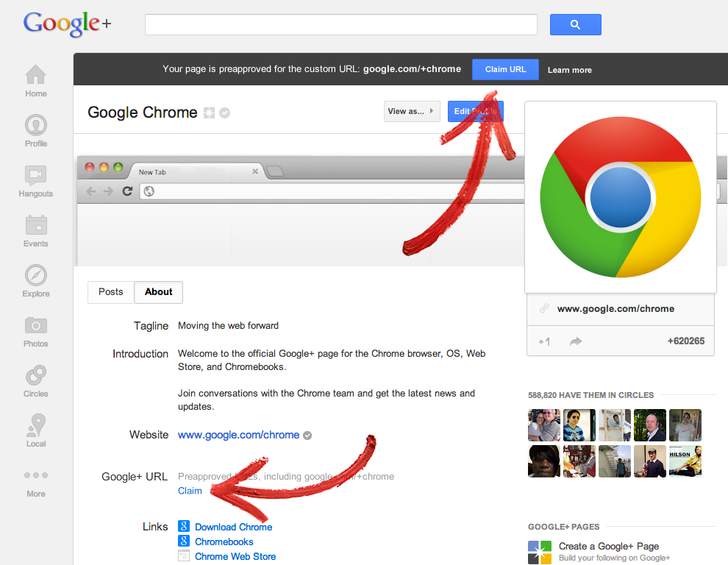Go to Profile in the sidebar
Screen dimensions: 728x565
(x=36, y=130)
